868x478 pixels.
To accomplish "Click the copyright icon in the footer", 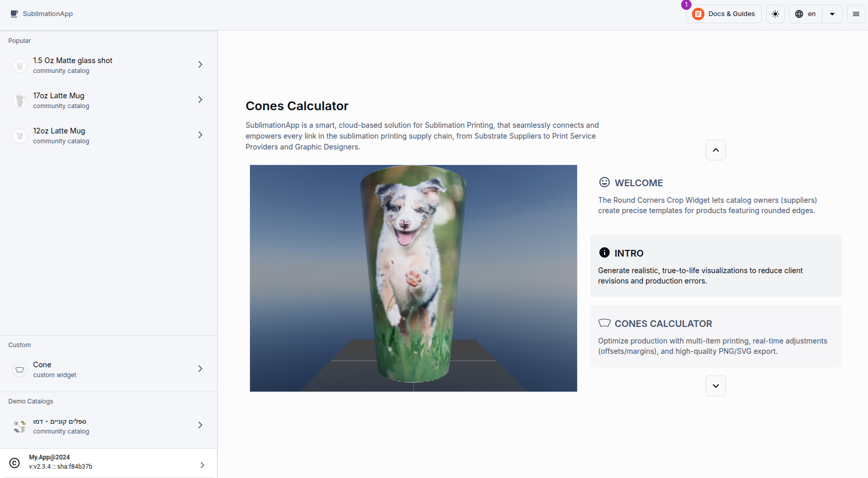I will click(x=14, y=463).
